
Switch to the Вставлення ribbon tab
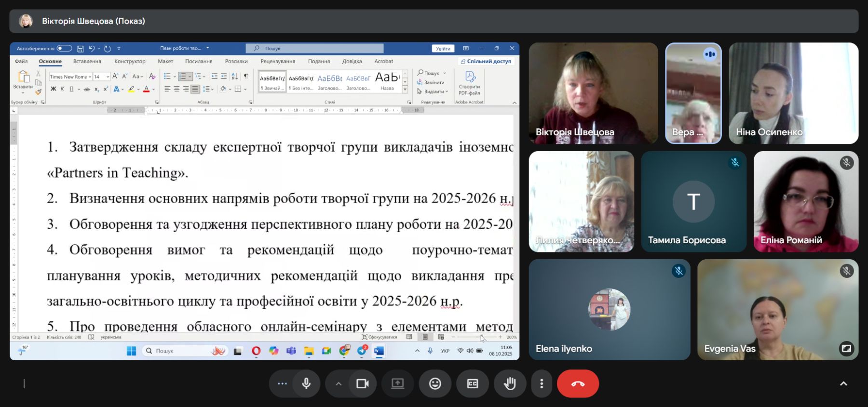pos(87,61)
